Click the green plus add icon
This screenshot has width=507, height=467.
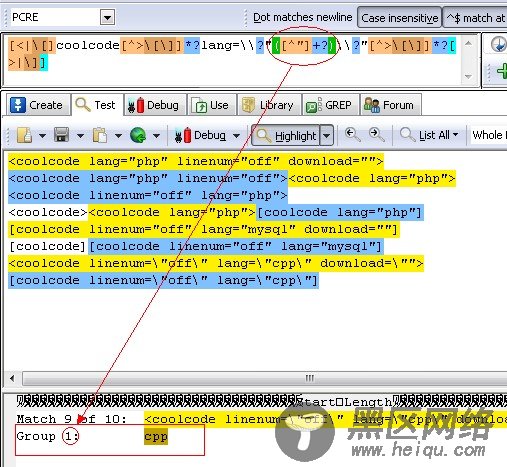[502, 71]
